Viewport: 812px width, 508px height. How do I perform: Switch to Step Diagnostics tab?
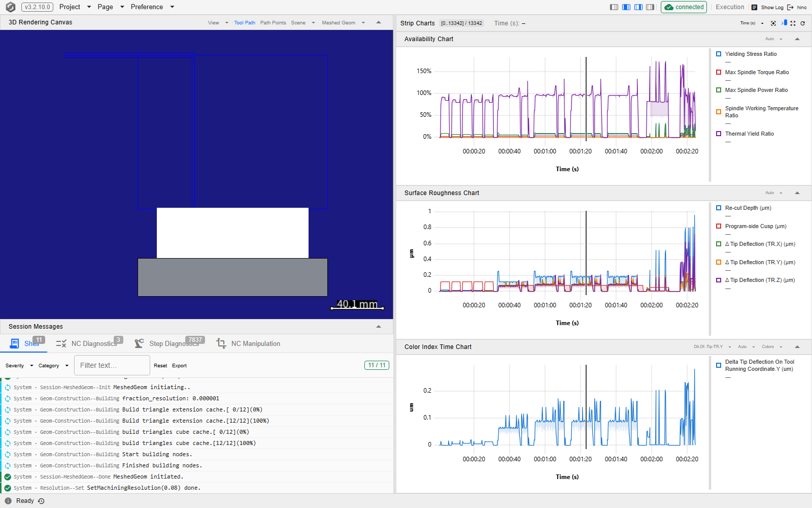click(170, 343)
